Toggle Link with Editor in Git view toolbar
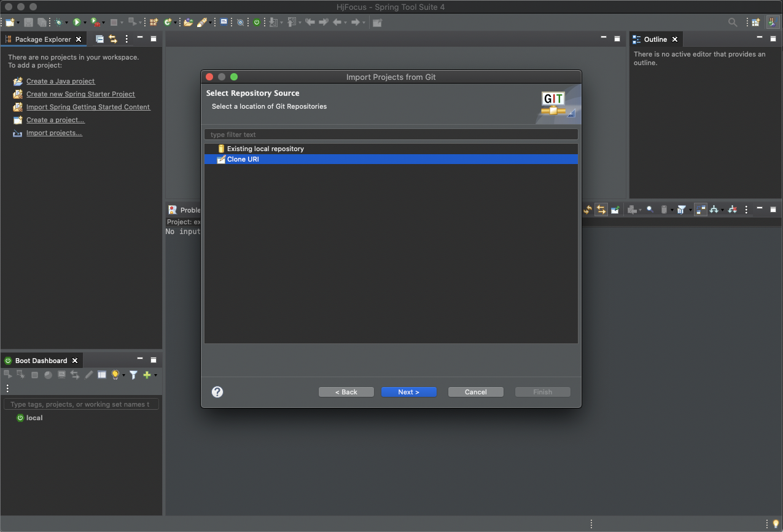783x532 pixels. pos(601,209)
